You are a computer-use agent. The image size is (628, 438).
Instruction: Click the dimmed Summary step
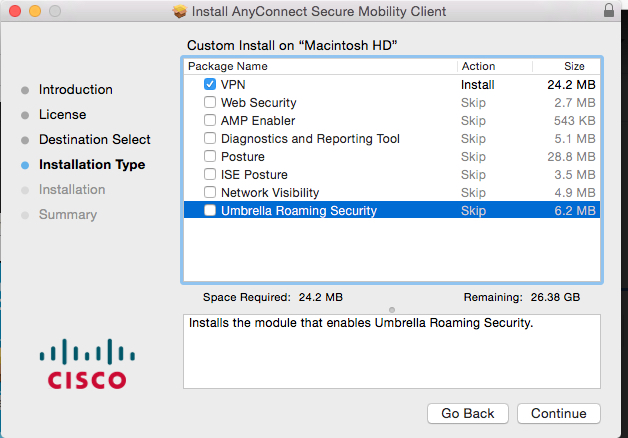tap(68, 215)
